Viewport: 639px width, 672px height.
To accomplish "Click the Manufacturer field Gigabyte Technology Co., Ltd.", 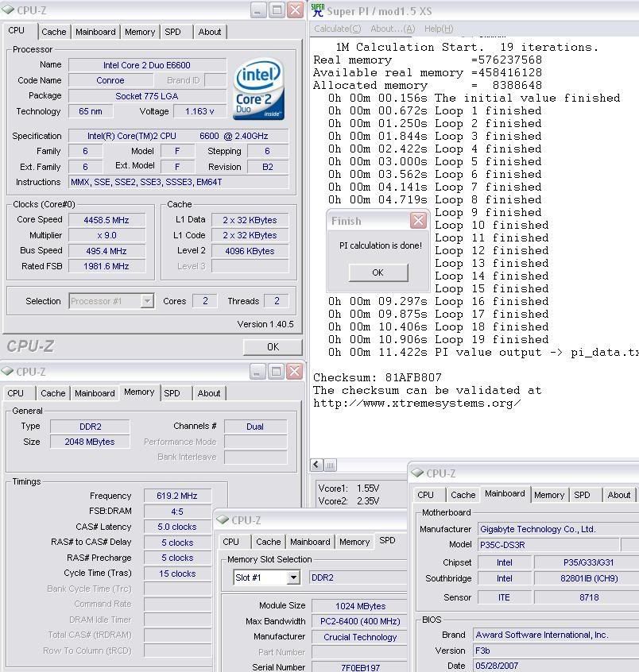I will 559,529.
